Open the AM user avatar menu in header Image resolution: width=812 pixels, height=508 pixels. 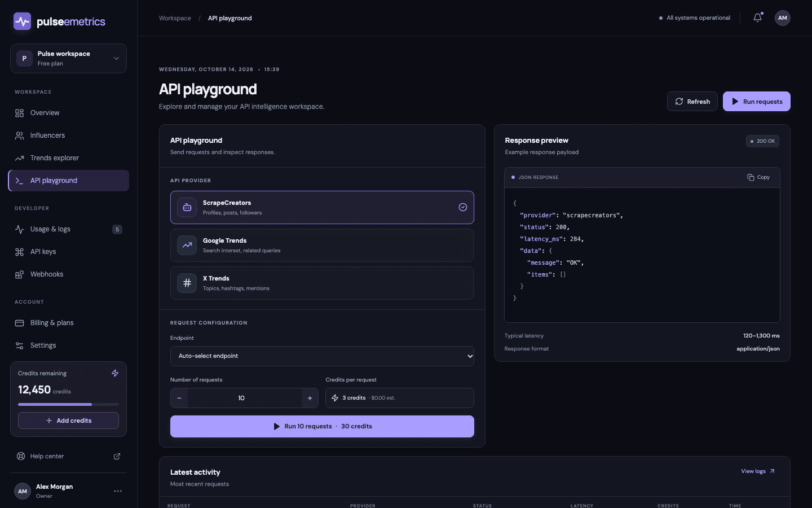point(782,18)
